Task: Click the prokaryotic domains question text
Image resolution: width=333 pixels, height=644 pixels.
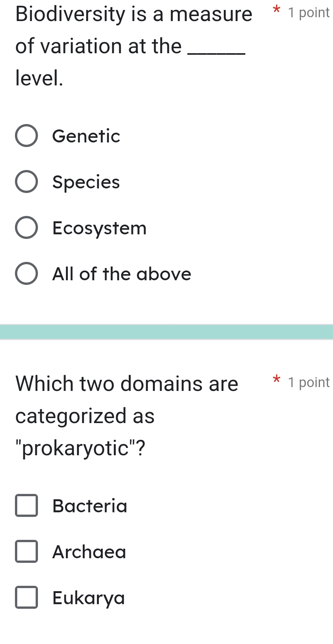Action: [126, 415]
